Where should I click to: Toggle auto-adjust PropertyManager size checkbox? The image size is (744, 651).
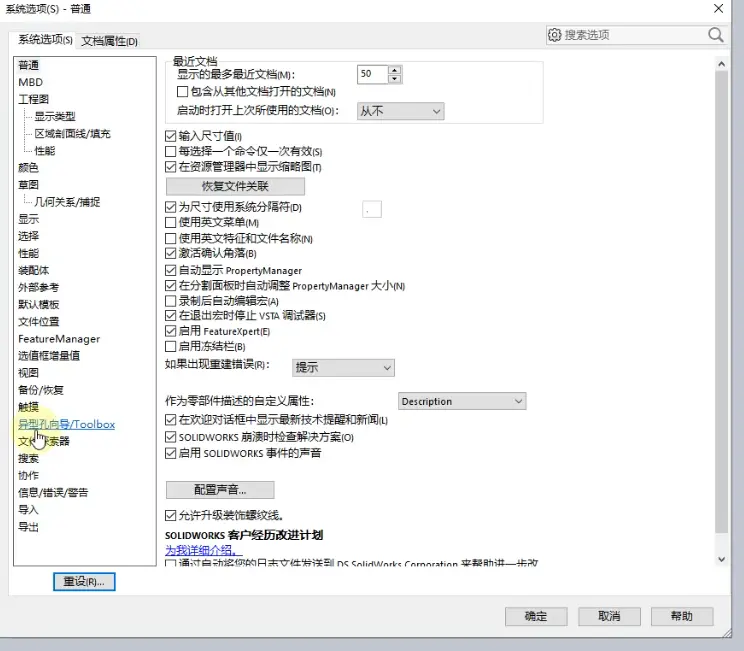170,286
